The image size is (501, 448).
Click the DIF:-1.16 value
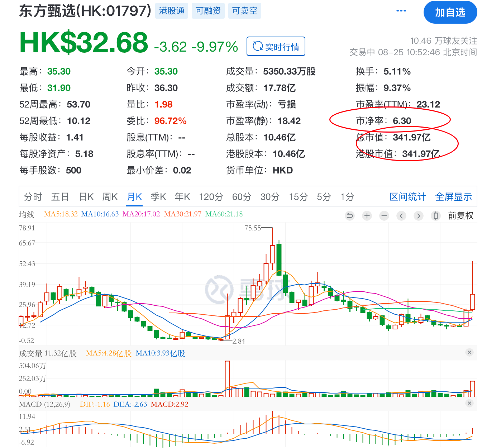point(95,404)
